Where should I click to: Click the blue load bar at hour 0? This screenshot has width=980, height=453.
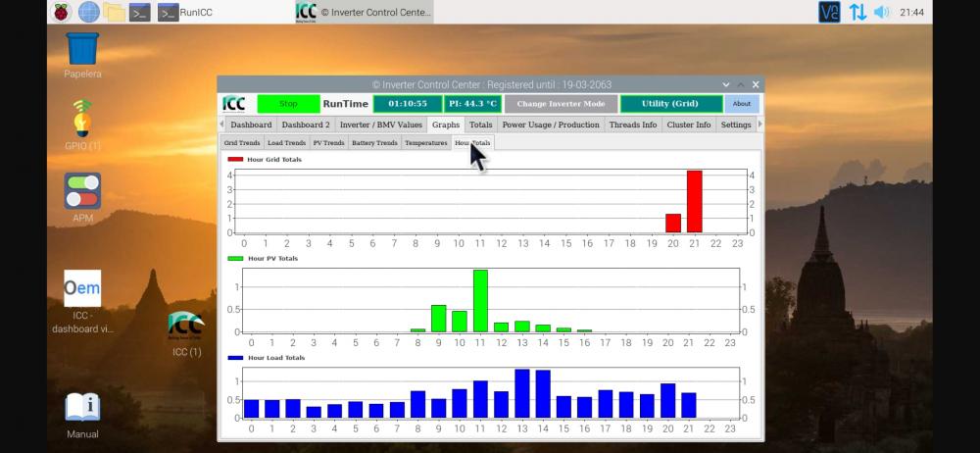click(251, 409)
